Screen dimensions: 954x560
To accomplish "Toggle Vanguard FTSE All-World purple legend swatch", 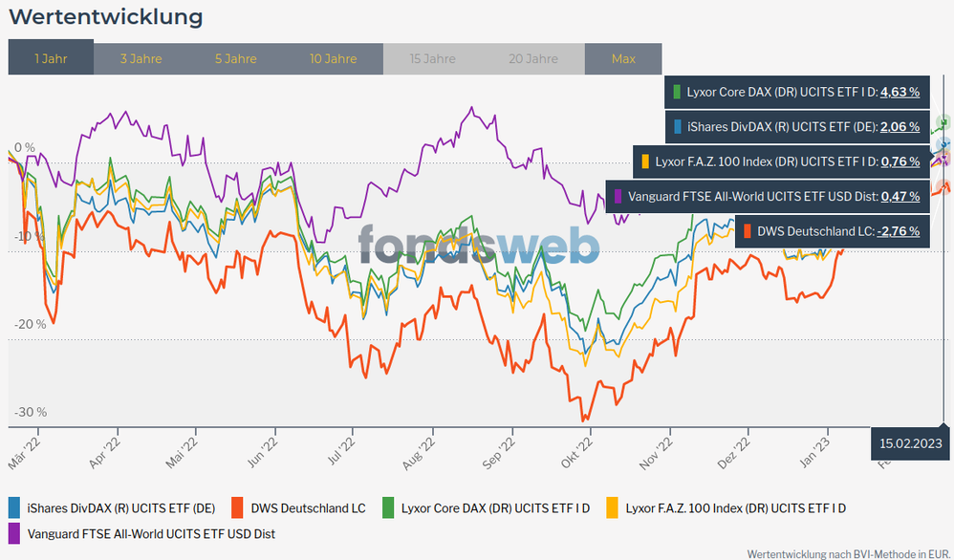I will [14, 533].
